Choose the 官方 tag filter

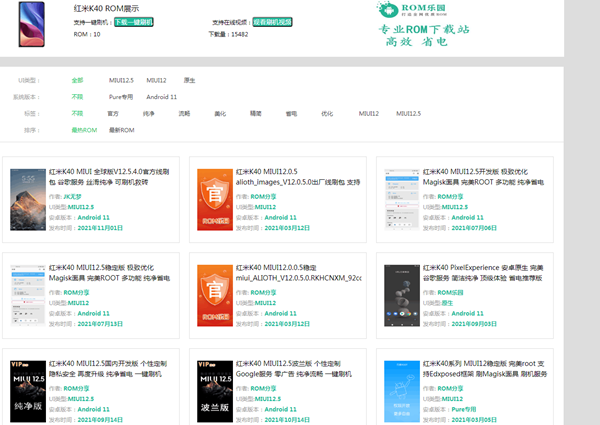[113, 113]
